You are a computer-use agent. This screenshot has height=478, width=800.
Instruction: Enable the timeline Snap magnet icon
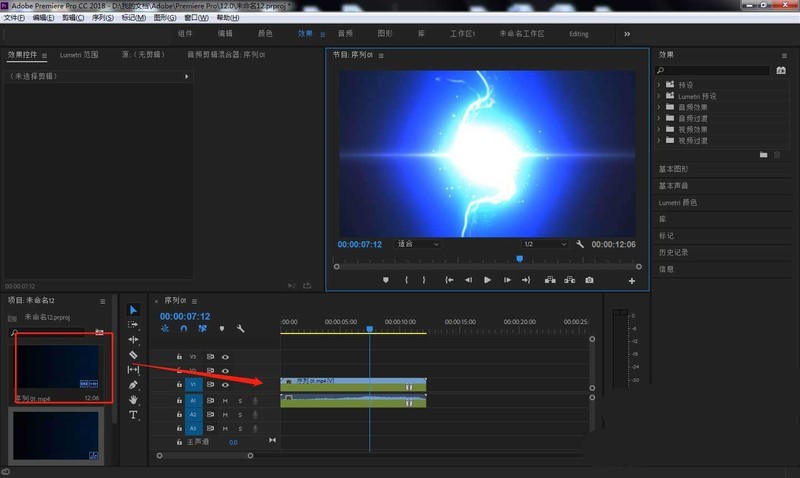point(184,328)
